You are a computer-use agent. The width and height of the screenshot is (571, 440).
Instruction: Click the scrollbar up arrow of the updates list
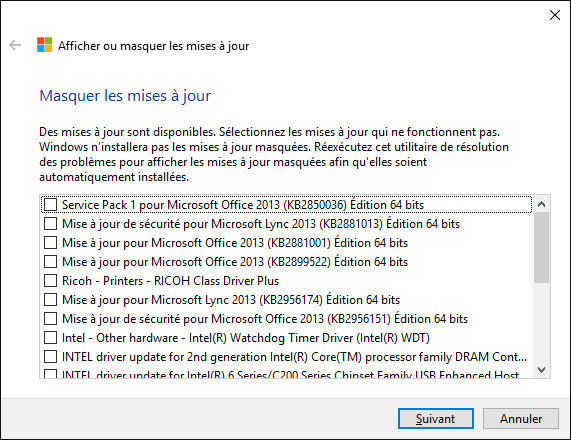(542, 204)
